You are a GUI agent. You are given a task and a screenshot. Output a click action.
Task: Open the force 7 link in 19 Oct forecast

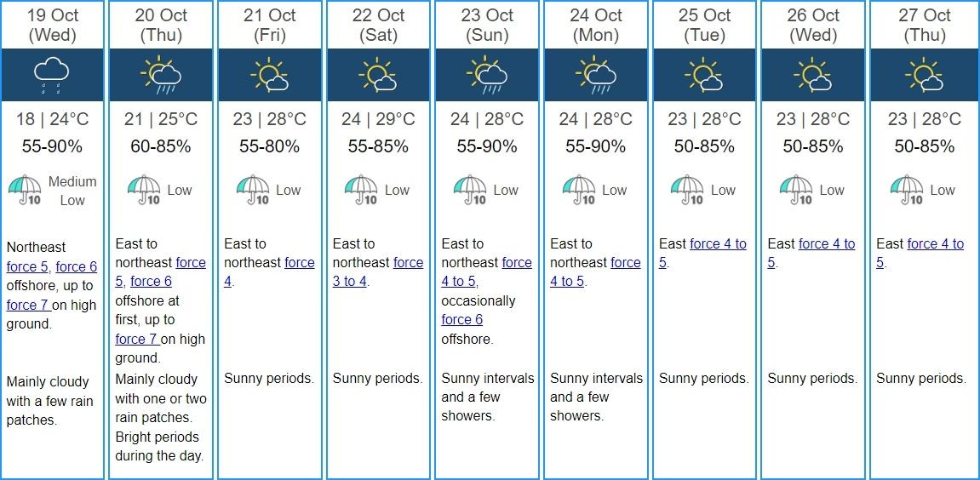pyautogui.click(x=30, y=305)
